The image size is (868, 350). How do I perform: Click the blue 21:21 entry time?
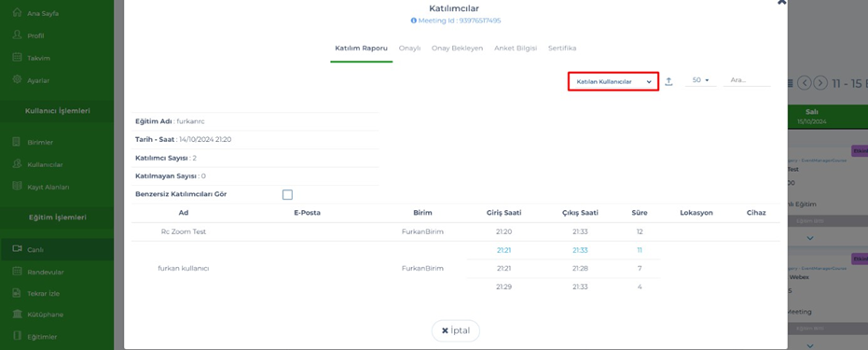click(x=503, y=250)
